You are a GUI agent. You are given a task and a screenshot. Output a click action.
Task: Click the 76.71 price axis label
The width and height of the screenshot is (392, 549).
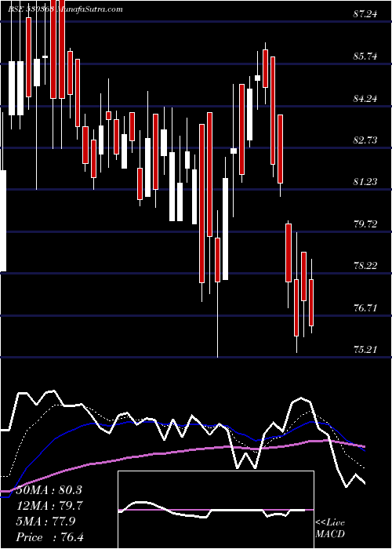(366, 308)
